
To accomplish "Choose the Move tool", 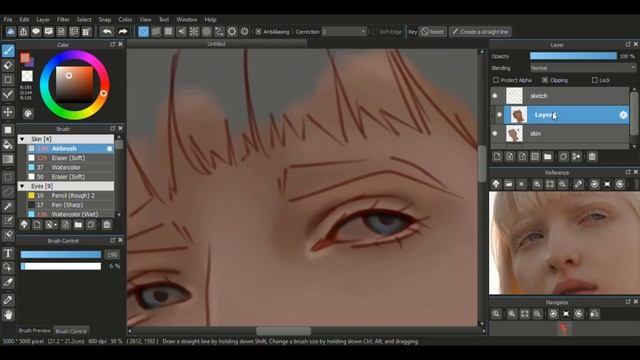I will 8,112.
